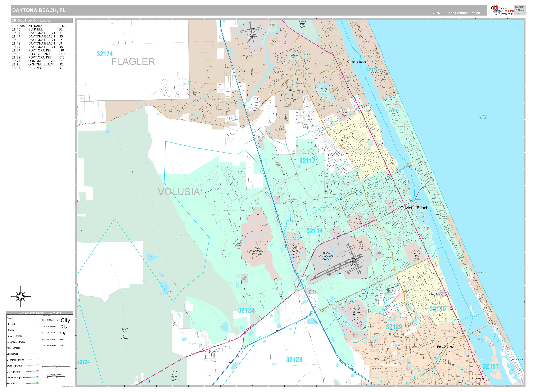Click the 'US Highways' legend entry

[x=13, y=372]
